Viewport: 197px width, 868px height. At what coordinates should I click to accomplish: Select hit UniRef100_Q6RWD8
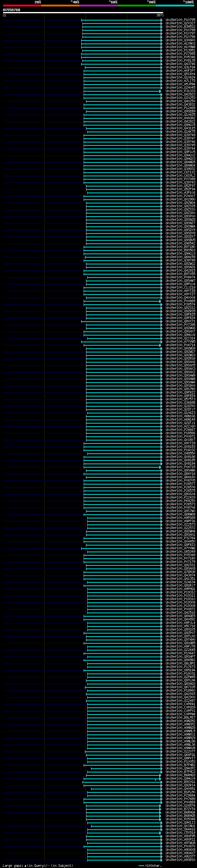(x=180, y=515)
